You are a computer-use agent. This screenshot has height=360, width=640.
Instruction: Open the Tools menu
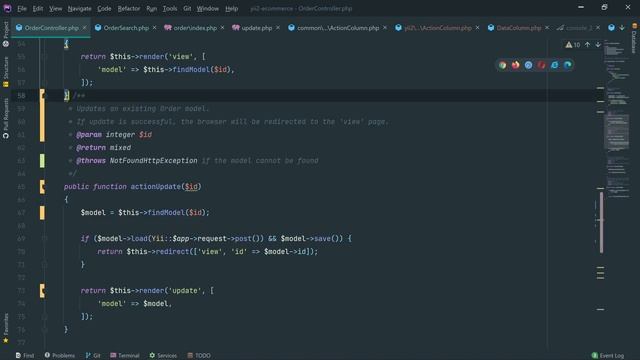coord(170,9)
